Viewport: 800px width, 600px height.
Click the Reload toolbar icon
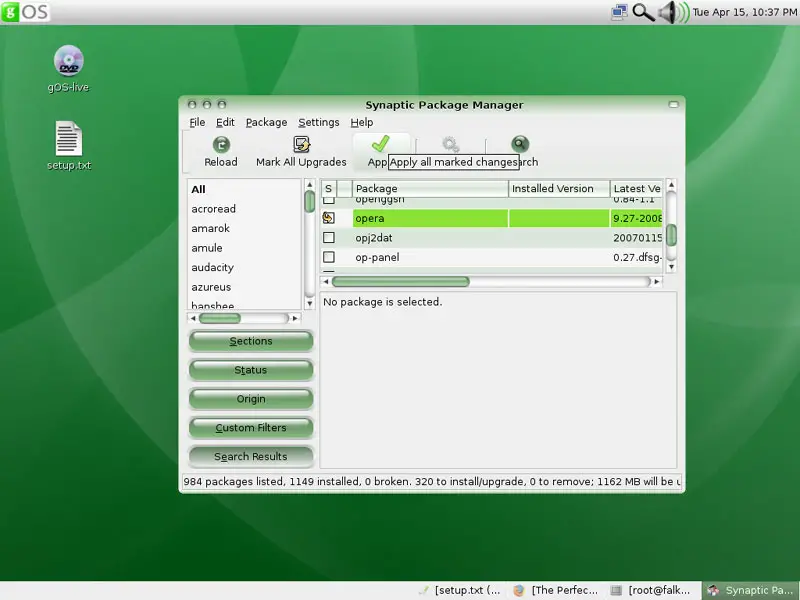[221, 145]
